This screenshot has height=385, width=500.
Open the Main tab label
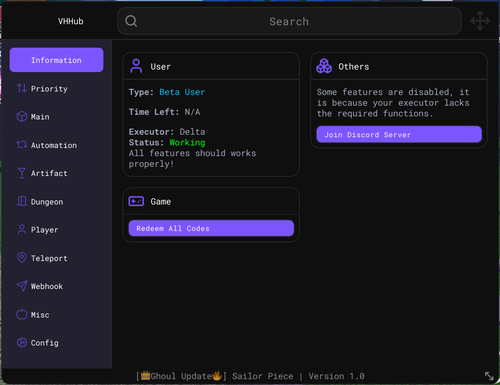pyautogui.click(x=40, y=117)
